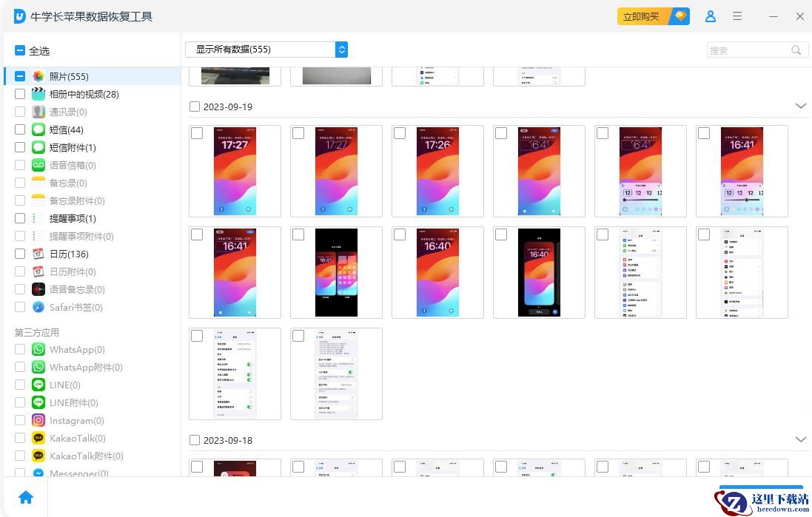Select the 提醒事项(1) category label
The width and height of the screenshot is (812, 517).
pos(73,218)
